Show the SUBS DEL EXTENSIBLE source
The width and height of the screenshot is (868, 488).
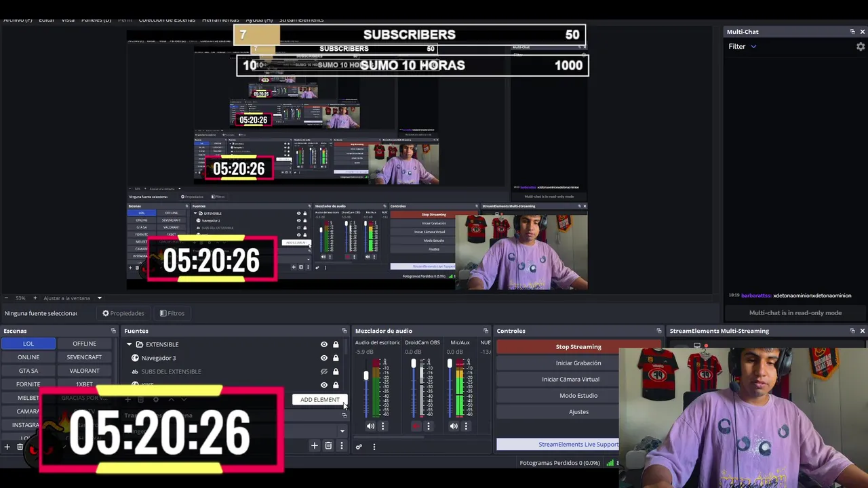coord(323,371)
